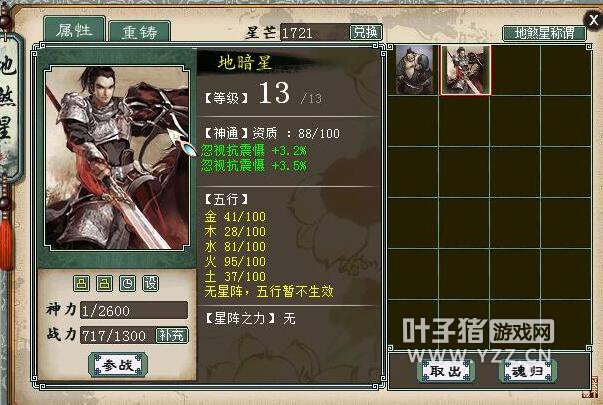Click the large 地暗星 hero portrait

[x=117, y=158]
